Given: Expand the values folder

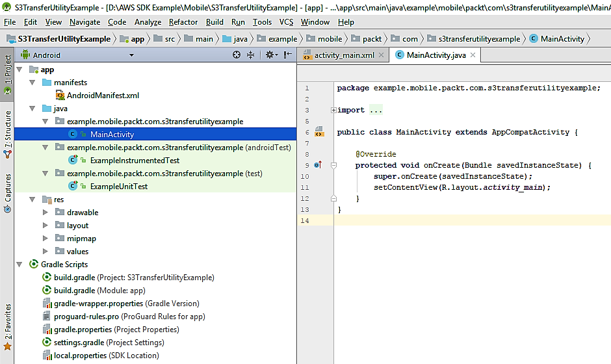Looking at the screenshot, I should [x=45, y=252].
